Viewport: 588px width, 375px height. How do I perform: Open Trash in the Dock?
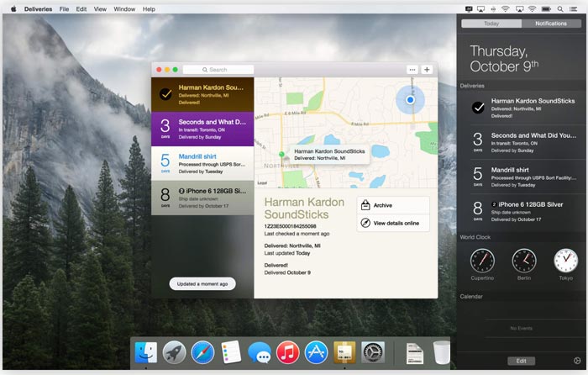tap(441, 352)
